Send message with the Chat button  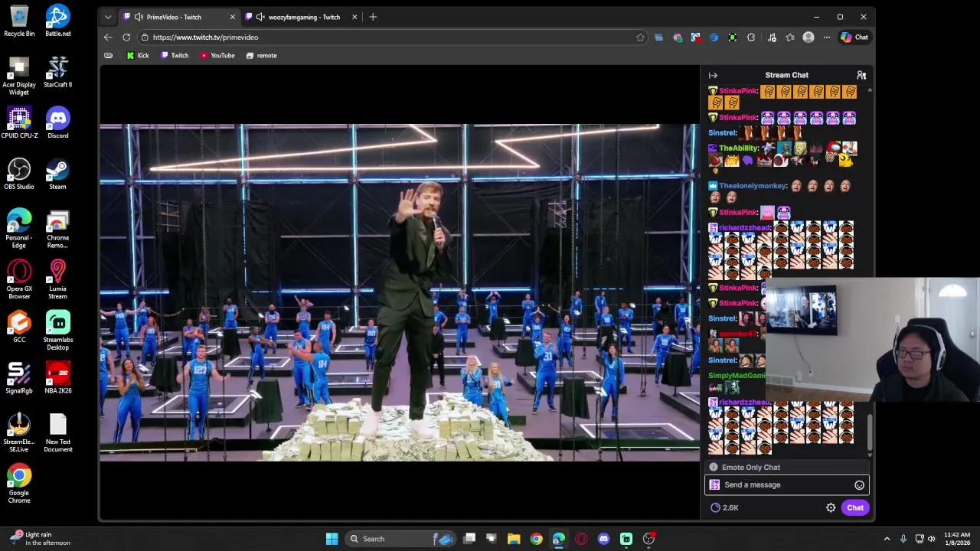(855, 507)
